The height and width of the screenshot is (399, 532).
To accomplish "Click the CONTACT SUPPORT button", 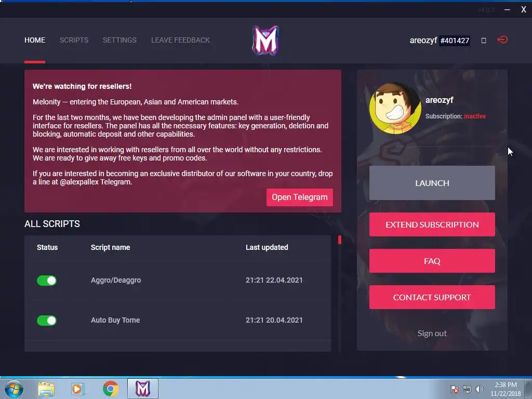I will click(432, 297).
